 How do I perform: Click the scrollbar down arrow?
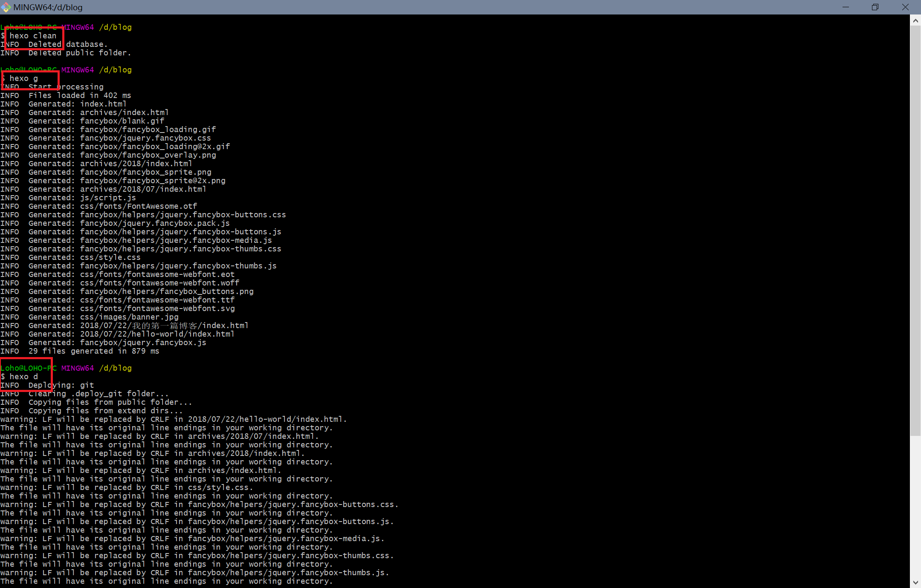(x=915, y=582)
